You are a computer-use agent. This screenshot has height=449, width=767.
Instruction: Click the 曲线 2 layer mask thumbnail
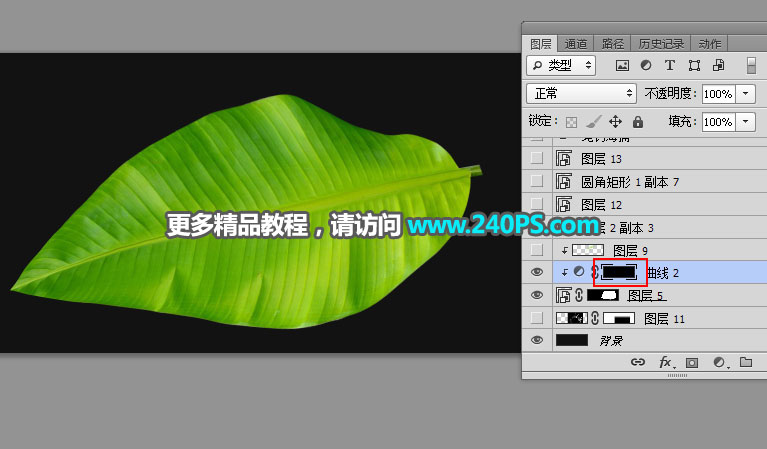click(619, 272)
